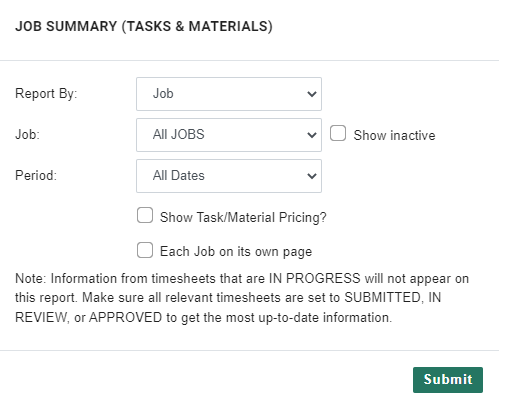Image resolution: width=510 pixels, height=415 pixels.
Task: Click the 'All JOBS' selected value text
Action: tap(179, 134)
